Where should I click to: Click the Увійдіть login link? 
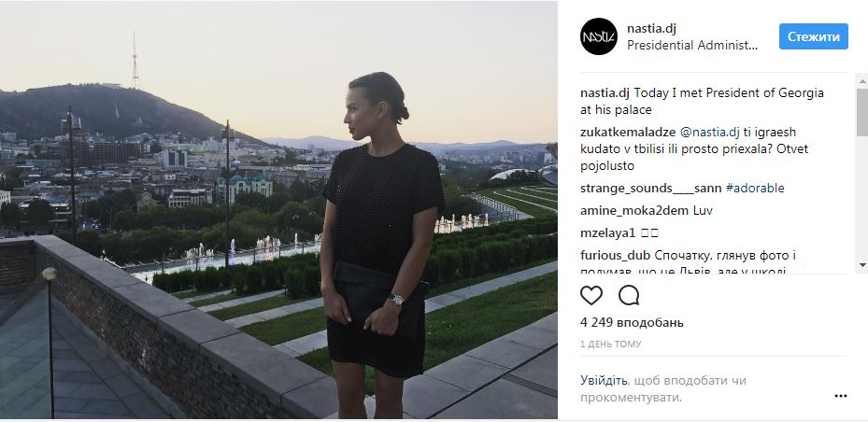point(604,381)
